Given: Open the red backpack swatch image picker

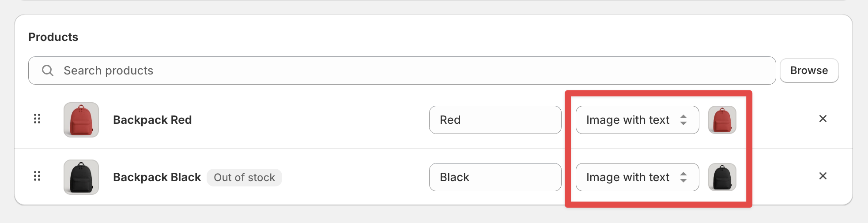Looking at the screenshot, I should tap(722, 120).
